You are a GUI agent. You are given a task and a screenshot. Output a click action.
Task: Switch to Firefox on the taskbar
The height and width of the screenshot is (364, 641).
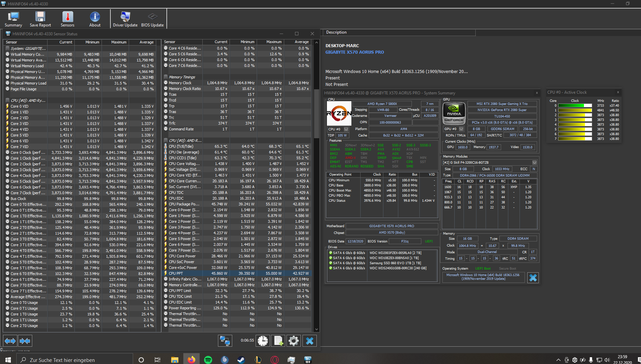pyautogui.click(x=191, y=360)
